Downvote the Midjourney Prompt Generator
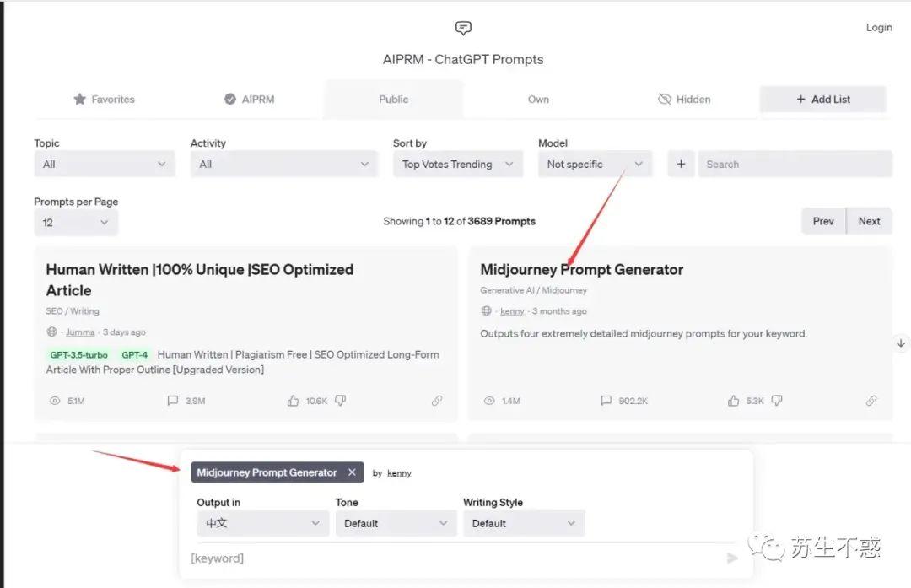This screenshot has width=911, height=588. click(777, 401)
